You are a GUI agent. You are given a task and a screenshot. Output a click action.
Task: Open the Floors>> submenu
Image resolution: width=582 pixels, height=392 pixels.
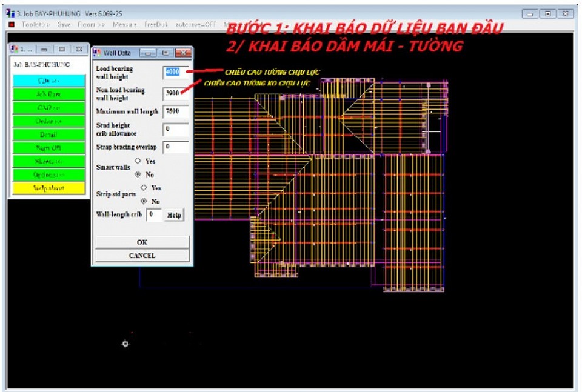coord(91,25)
